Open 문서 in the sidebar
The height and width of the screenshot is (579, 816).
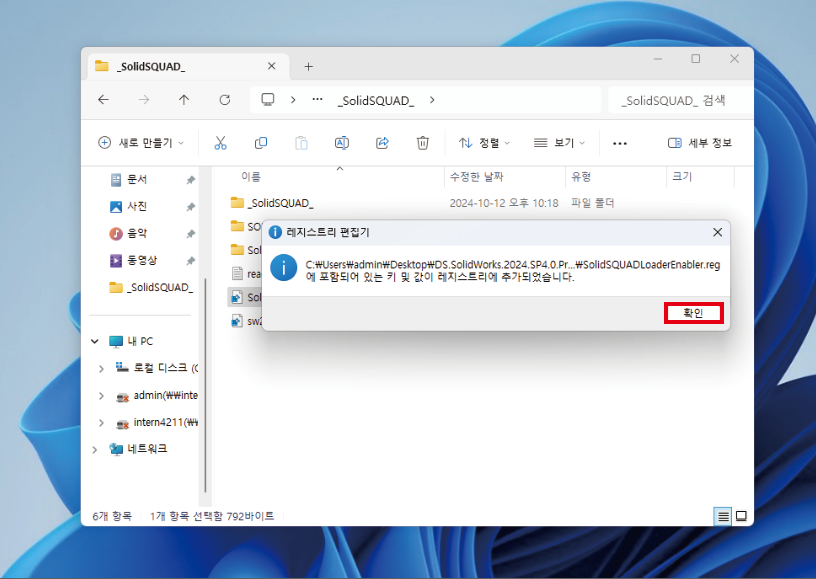[x=137, y=179]
